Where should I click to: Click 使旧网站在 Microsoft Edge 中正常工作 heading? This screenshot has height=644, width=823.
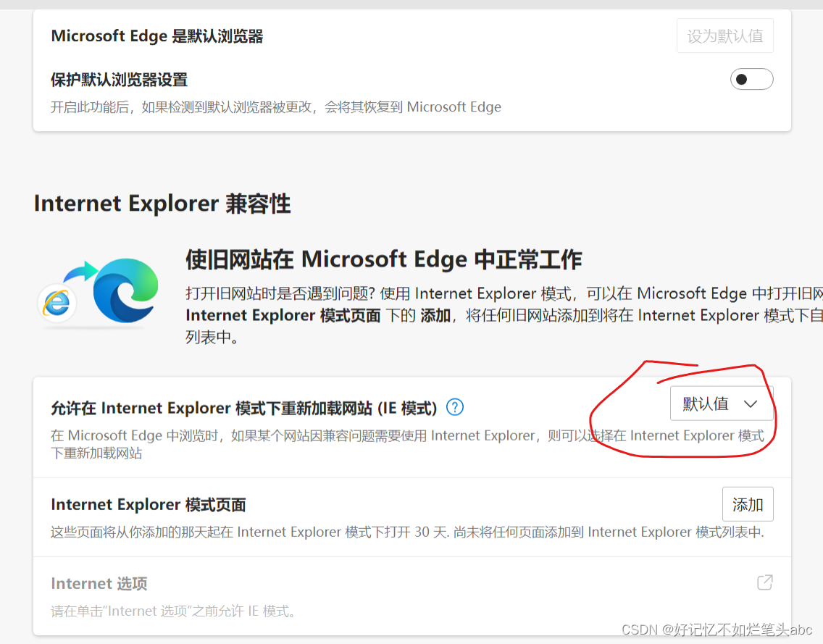click(x=383, y=259)
